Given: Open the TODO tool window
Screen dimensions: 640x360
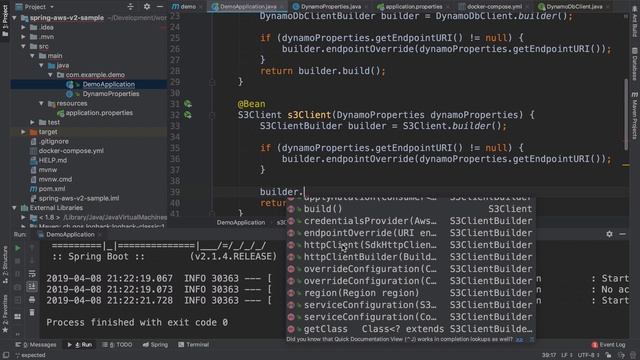Looking at the screenshot, I should (118, 345).
